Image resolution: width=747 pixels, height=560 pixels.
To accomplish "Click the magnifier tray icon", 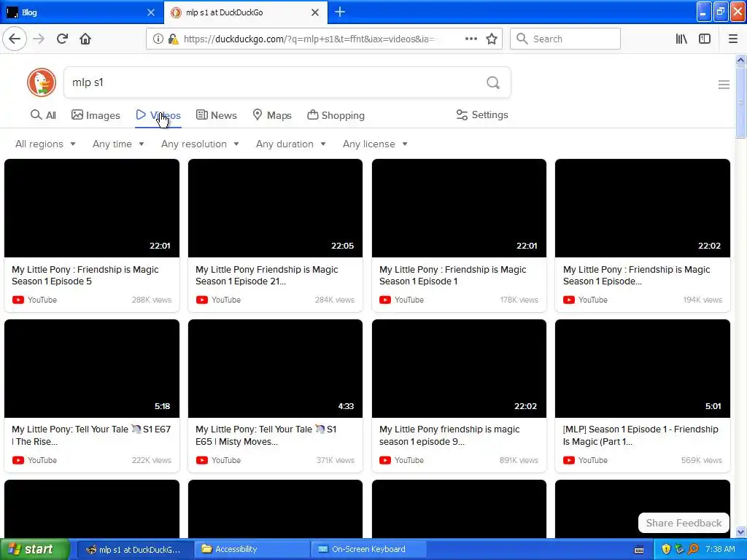I will tap(693, 549).
